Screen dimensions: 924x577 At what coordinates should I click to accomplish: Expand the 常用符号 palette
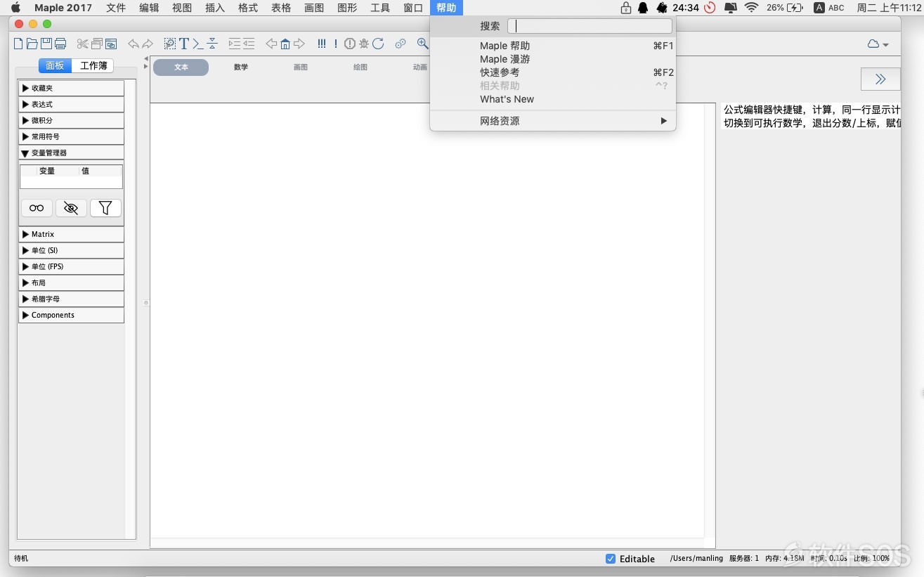pyautogui.click(x=71, y=136)
